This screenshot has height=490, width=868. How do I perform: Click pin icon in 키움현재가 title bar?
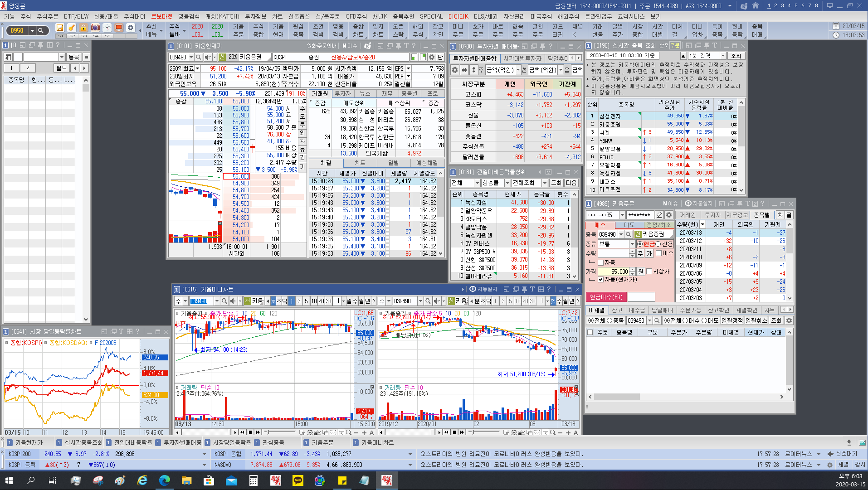398,46
